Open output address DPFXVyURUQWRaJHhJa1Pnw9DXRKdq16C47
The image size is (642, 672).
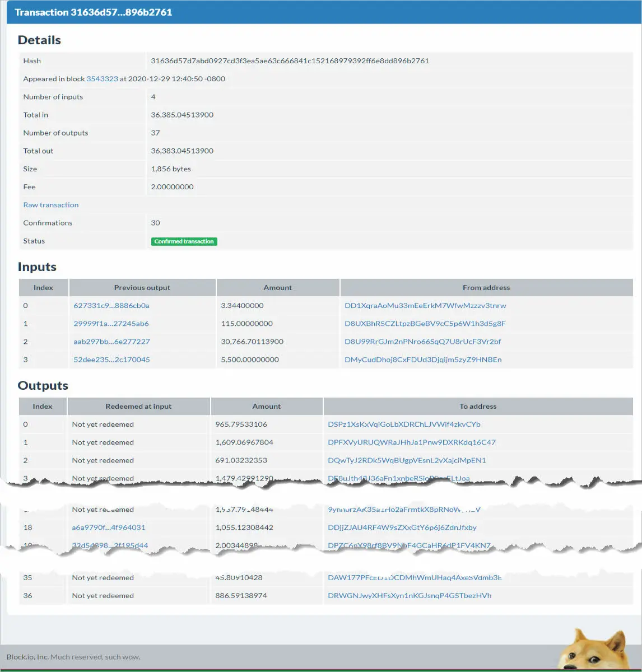coord(412,442)
